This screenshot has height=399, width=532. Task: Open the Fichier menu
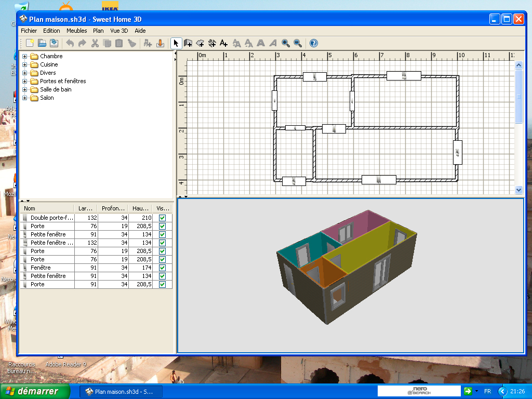coord(29,31)
